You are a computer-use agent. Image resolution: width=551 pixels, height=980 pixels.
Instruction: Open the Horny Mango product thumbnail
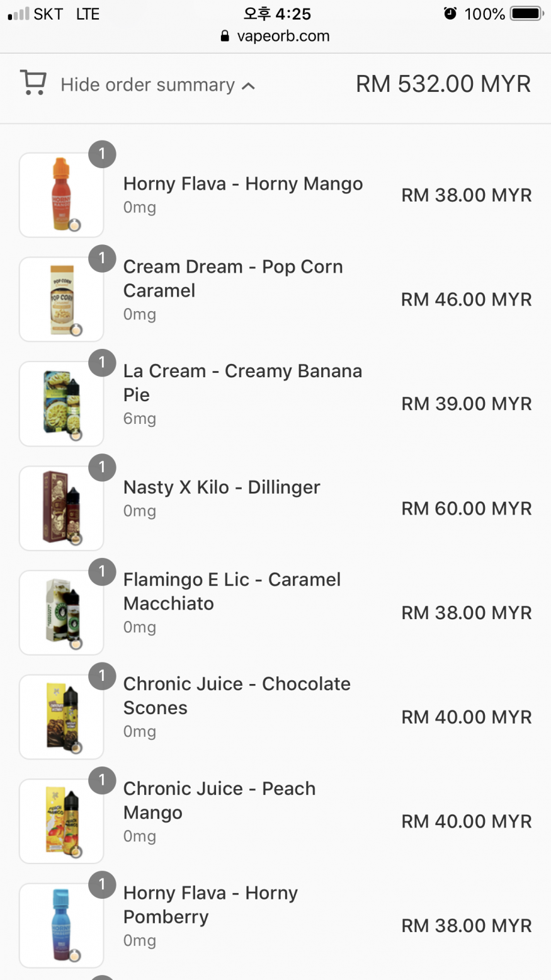pyautogui.click(x=61, y=195)
